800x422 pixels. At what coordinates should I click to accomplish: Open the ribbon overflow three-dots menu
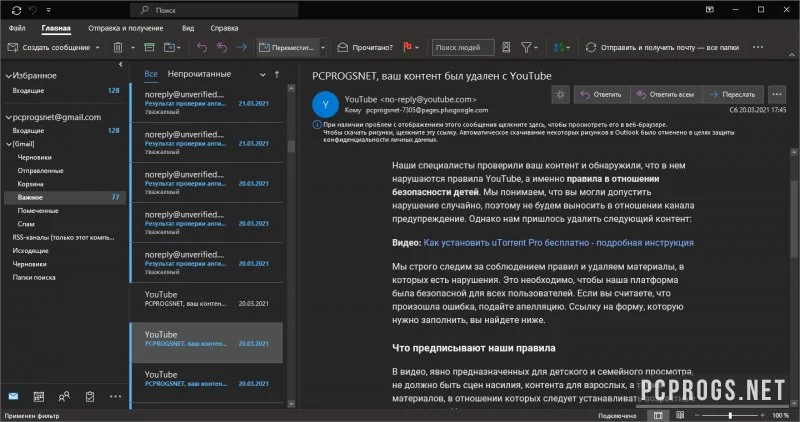(758, 47)
